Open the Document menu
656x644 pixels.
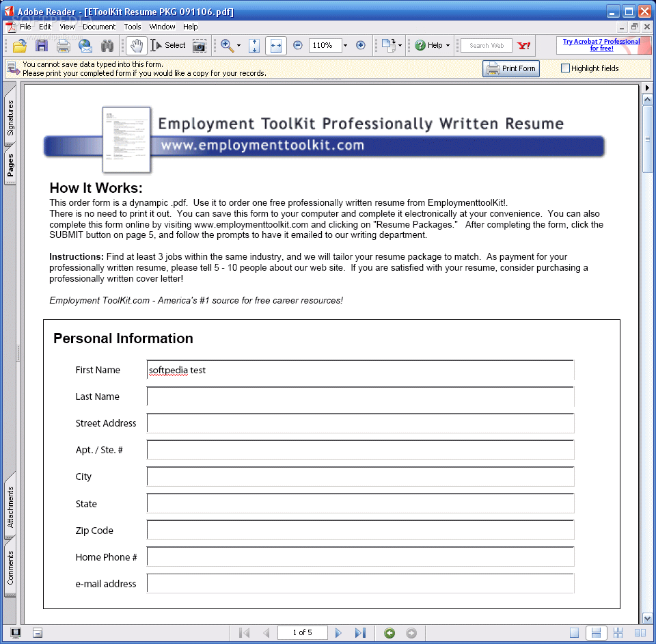tap(99, 27)
